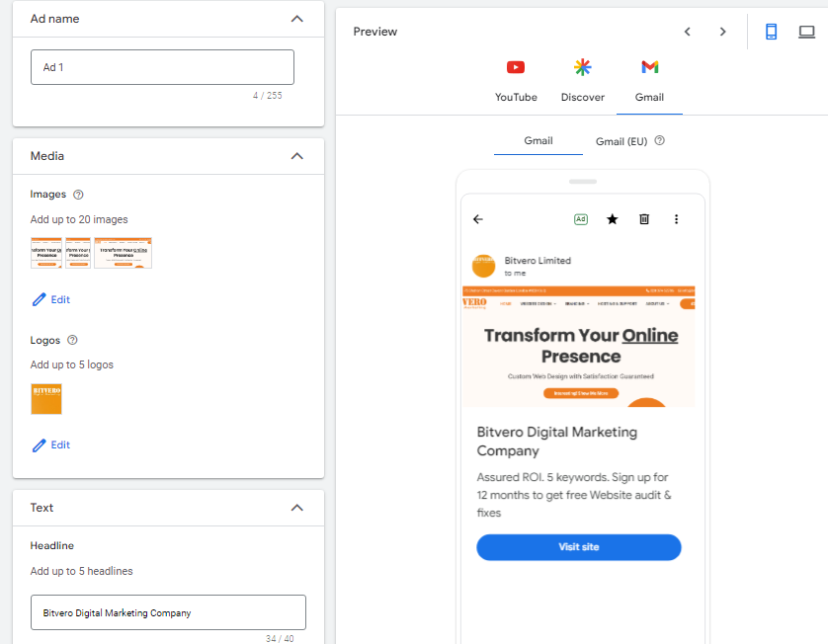
Task: Click the back arrow in email preview
Action: pos(478,219)
